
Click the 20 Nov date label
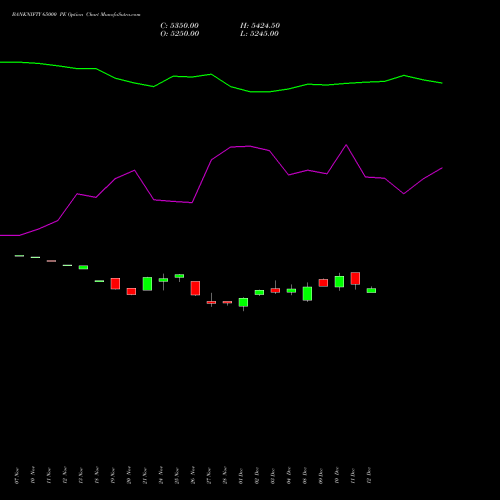[x=129, y=476]
